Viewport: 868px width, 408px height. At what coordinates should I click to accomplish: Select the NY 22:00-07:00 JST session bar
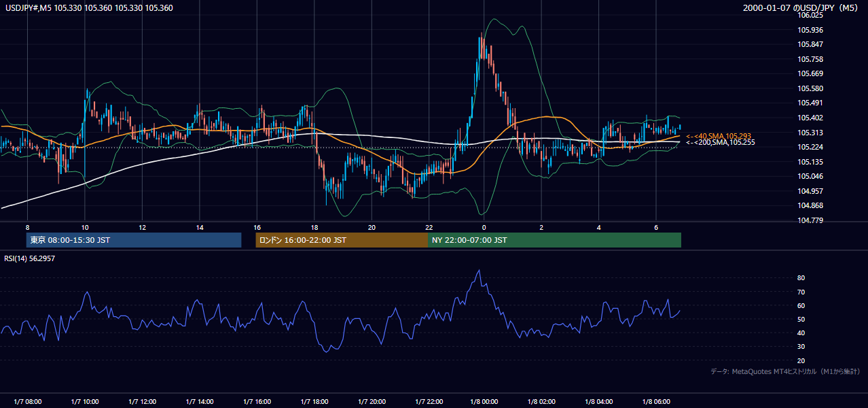click(554, 240)
